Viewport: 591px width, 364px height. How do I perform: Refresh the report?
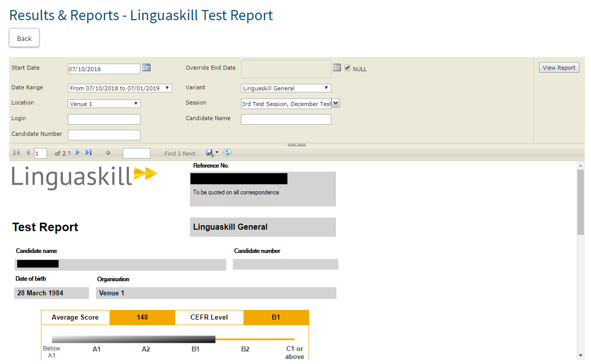point(227,152)
